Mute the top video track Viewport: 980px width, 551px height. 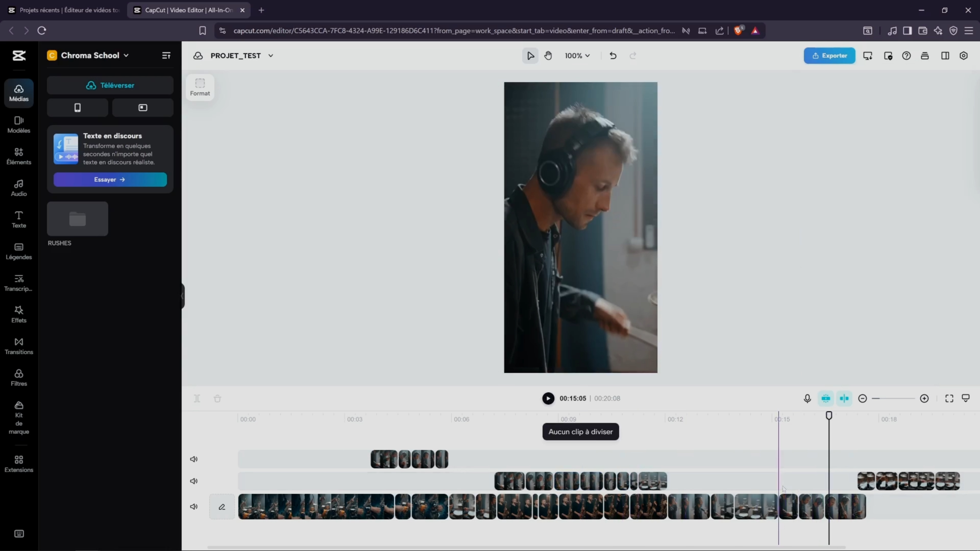click(x=194, y=459)
